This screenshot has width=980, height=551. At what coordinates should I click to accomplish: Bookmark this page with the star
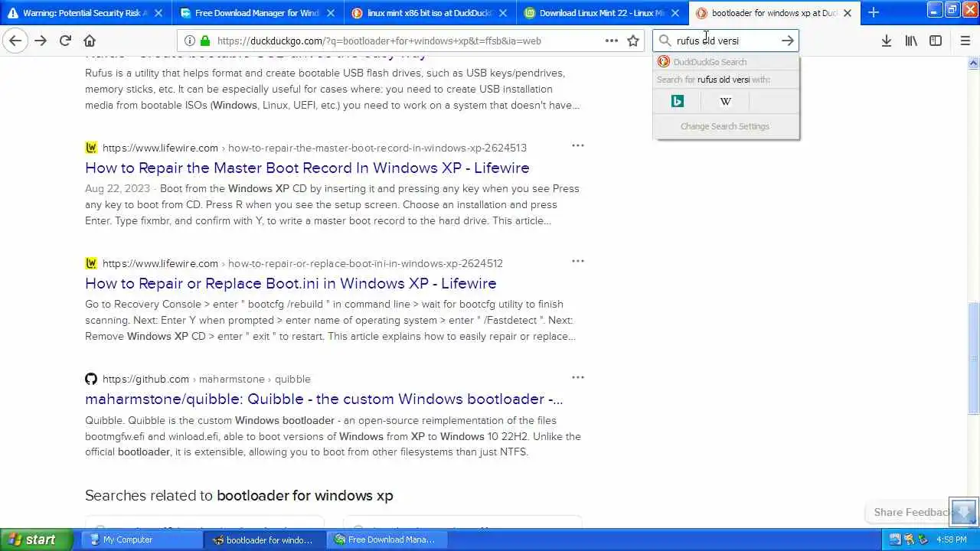pos(633,41)
